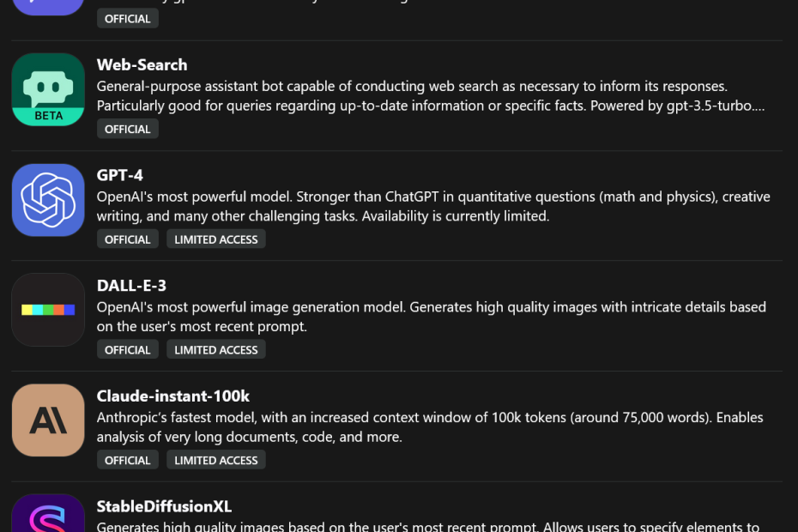The width and height of the screenshot is (798, 532).
Task: Click the LIMITED ACCESS badge under GPT-4
Action: pyautogui.click(x=215, y=239)
